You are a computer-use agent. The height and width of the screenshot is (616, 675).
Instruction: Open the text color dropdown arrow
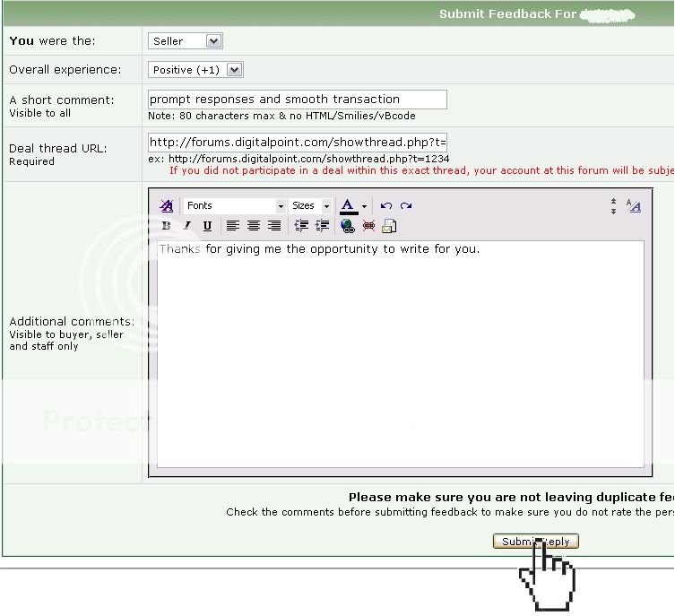click(364, 206)
